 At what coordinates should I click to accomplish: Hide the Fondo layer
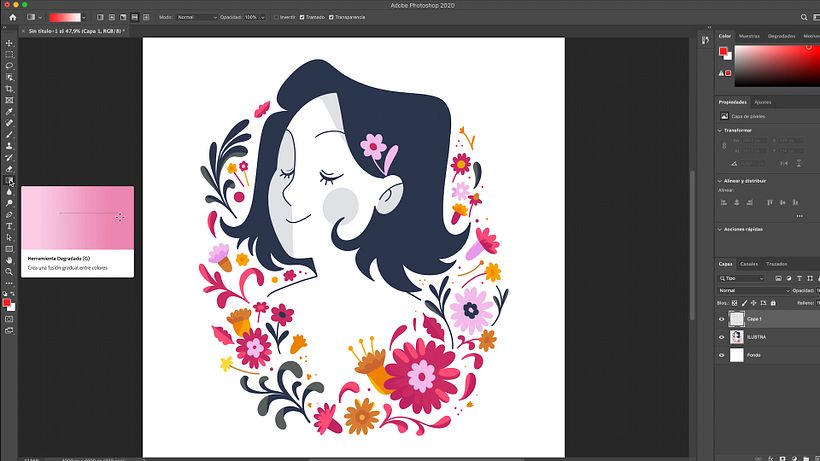pos(722,355)
